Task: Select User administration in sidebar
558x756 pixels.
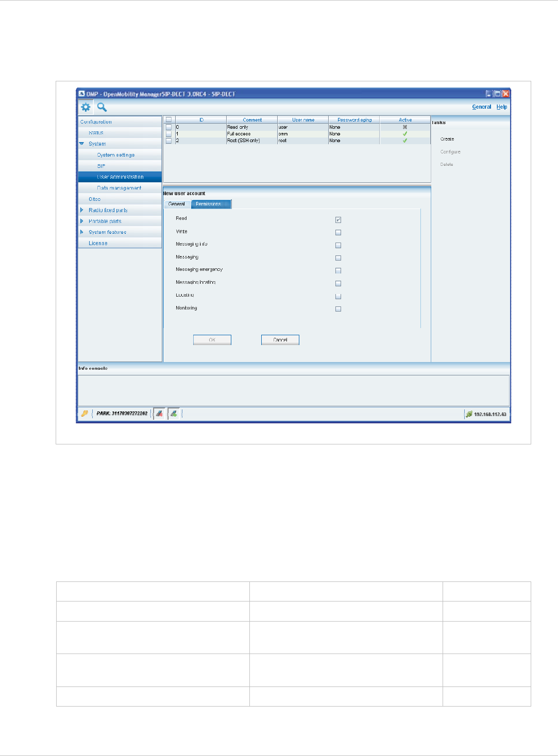Action: (x=120, y=177)
